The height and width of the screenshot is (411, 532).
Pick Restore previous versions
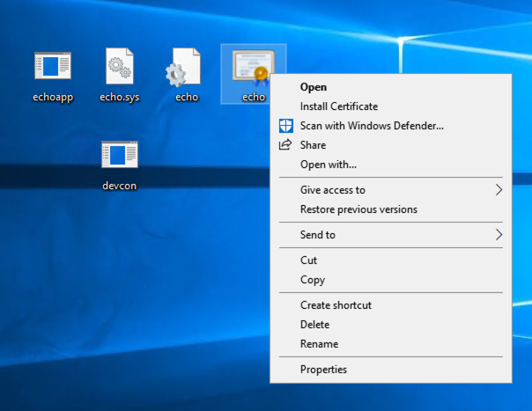point(358,209)
